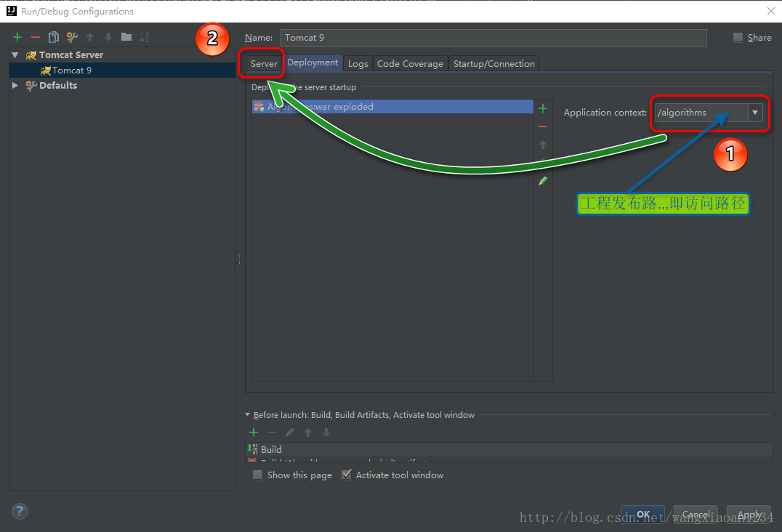Sort configurations alphabetically

(x=144, y=37)
